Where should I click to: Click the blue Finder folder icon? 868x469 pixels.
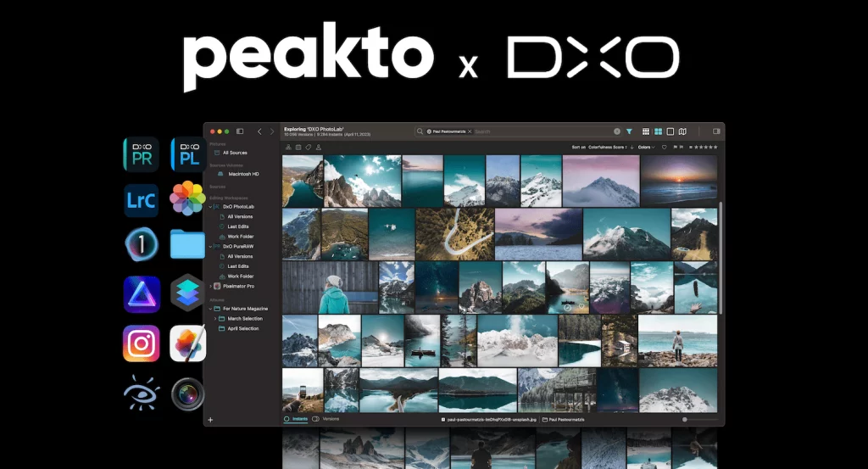coord(187,244)
